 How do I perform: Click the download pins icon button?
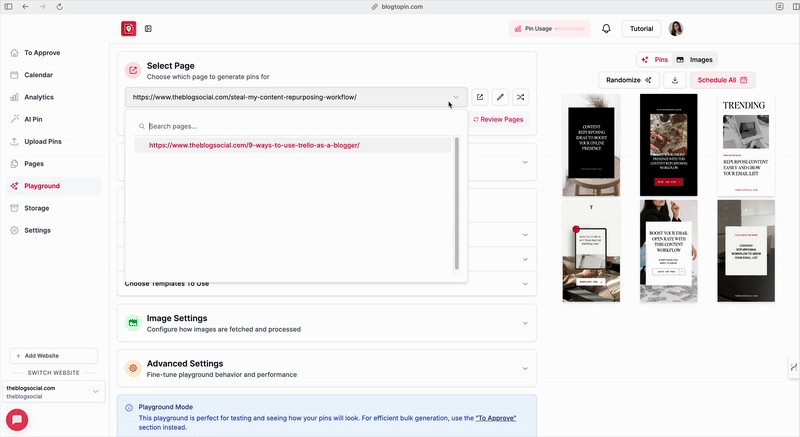tap(674, 80)
